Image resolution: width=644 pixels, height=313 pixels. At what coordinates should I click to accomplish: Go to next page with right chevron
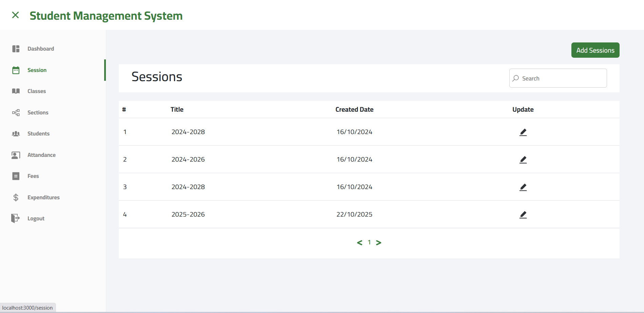point(379,243)
